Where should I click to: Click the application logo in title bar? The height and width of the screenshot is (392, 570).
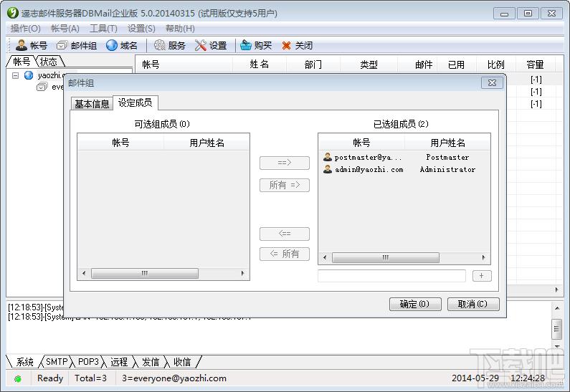point(13,13)
